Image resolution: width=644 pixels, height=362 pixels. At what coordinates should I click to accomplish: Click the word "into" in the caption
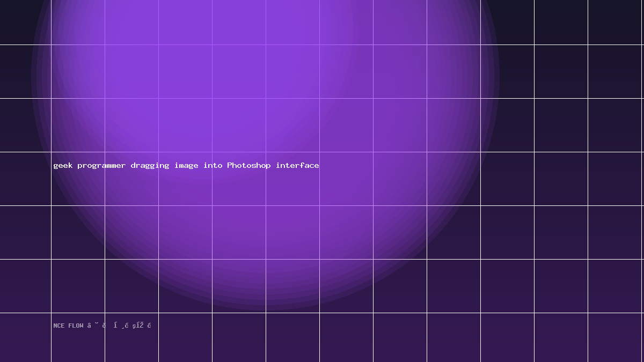[213, 165]
